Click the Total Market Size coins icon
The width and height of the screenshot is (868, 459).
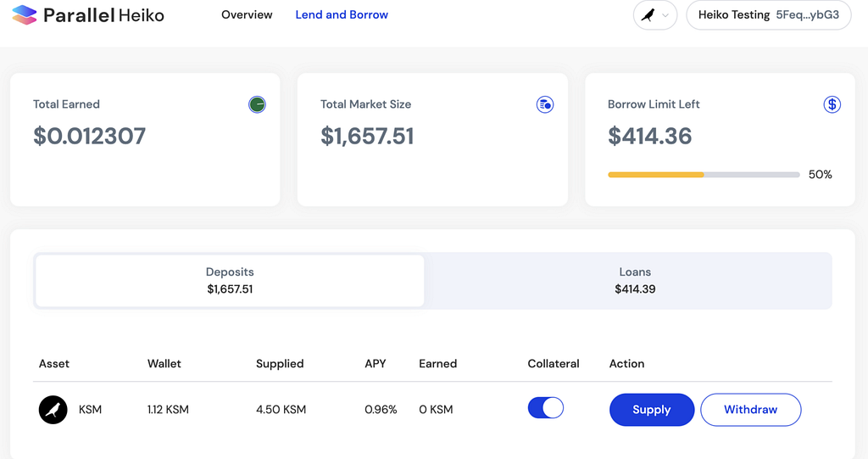point(545,104)
